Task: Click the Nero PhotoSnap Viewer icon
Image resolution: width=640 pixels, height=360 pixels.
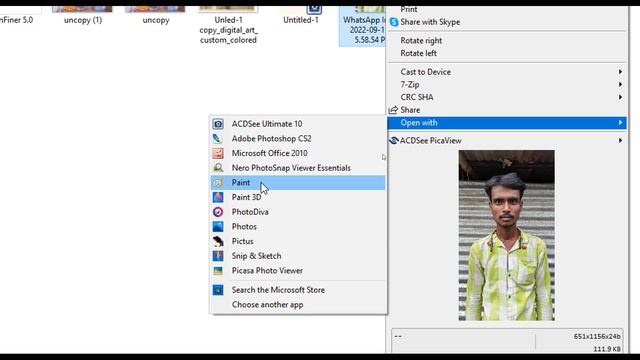Action: coord(218,168)
